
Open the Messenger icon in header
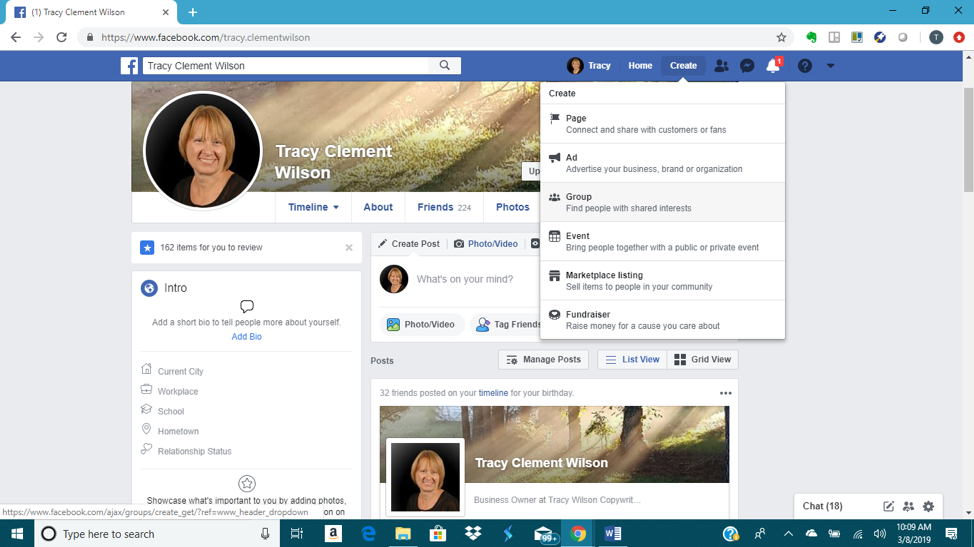pos(746,66)
